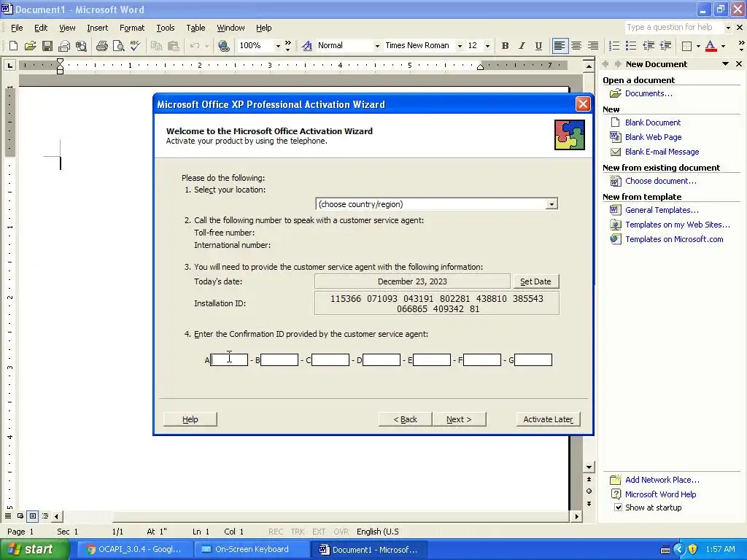The image size is (747, 560).
Task: Click the wizard Help button
Action: pos(190,419)
